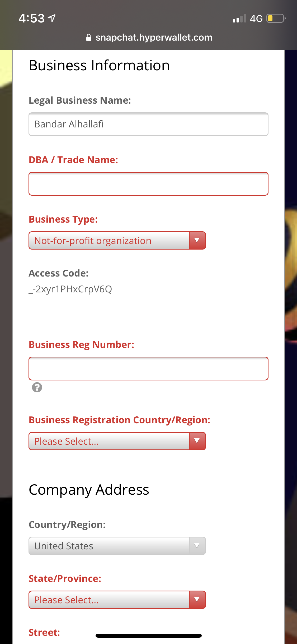Click the Business Reg Number input
Image resolution: width=297 pixels, height=644 pixels.
pos(148,369)
